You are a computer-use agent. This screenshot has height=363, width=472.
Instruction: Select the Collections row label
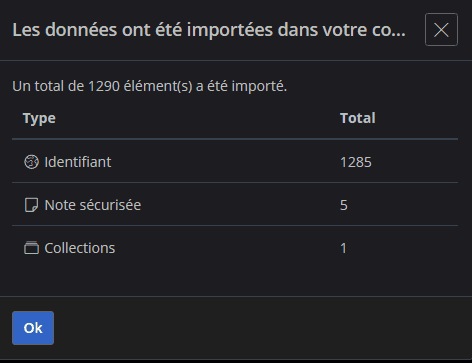80,248
